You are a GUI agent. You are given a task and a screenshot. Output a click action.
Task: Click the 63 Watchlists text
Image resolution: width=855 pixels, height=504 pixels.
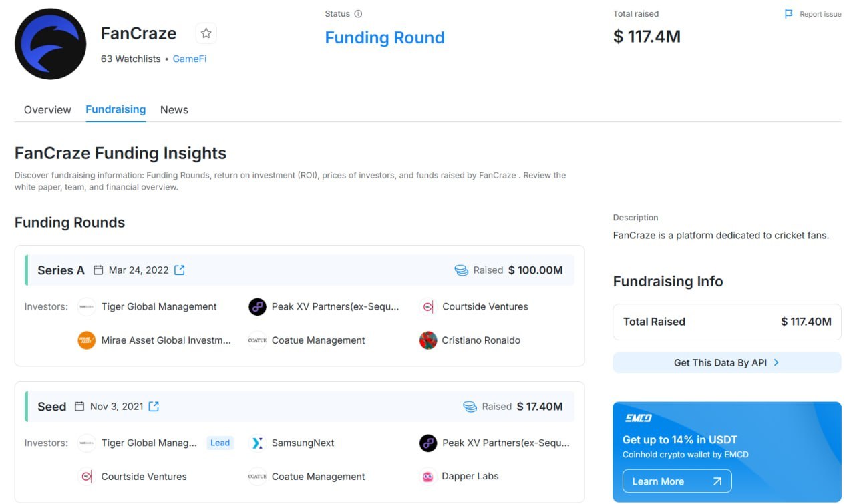tap(131, 59)
